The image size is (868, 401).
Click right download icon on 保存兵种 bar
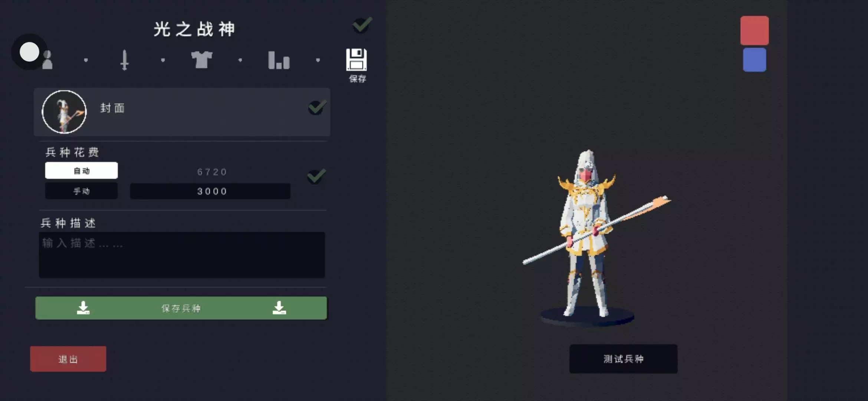tap(279, 308)
